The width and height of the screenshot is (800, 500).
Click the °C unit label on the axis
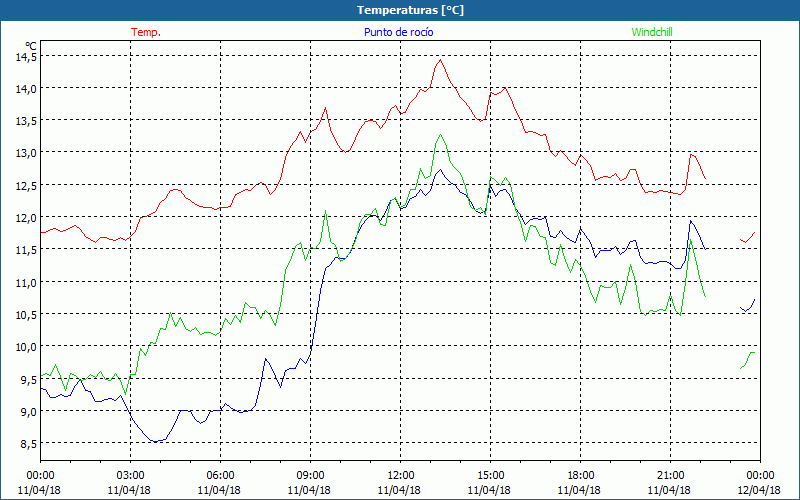(31, 46)
